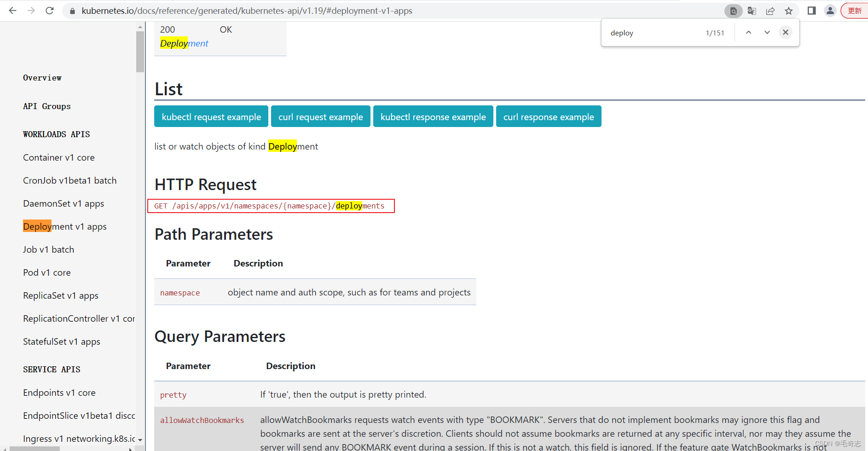868x451 pixels.
Task: Open StatefulSet v1 apps in sidebar
Action: (x=62, y=341)
